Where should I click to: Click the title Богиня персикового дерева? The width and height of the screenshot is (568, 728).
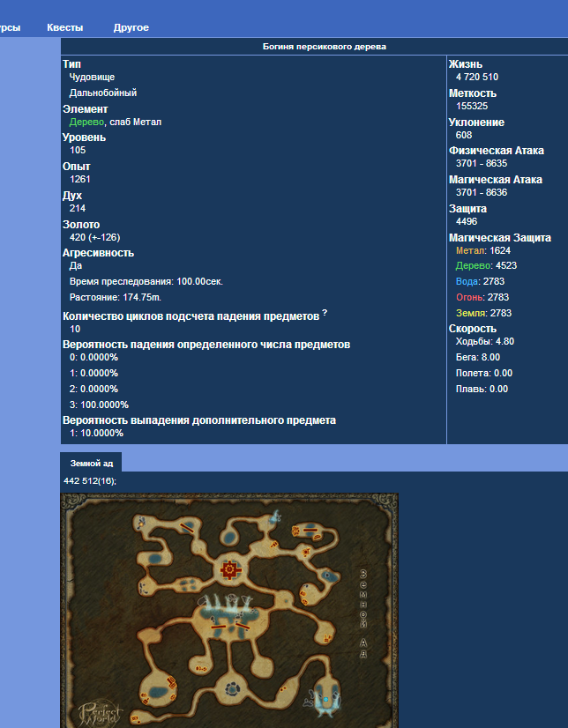325,47
